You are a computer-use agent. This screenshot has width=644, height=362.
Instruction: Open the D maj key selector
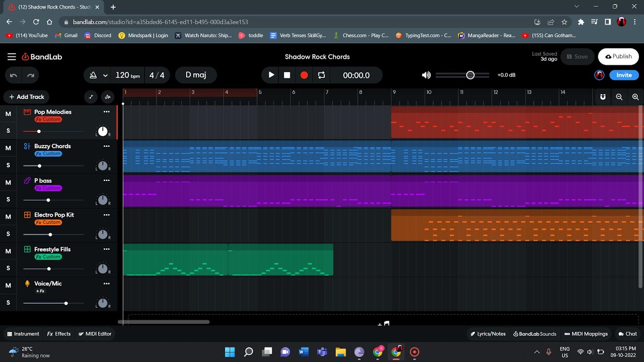(196, 75)
